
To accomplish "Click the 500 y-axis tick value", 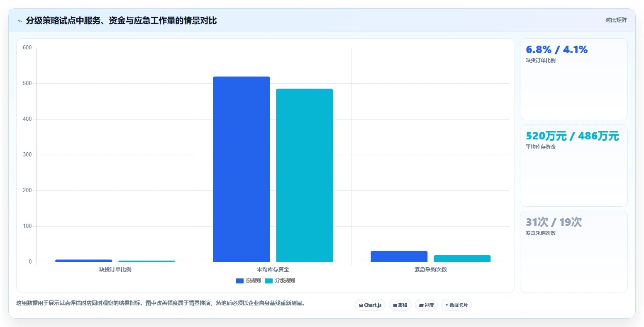I will click(27, 83).
